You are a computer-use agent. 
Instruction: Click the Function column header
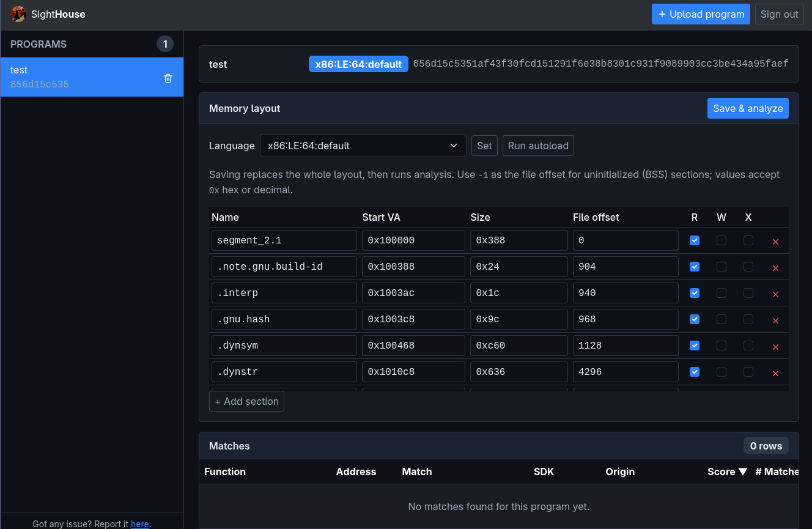(225, 472)
